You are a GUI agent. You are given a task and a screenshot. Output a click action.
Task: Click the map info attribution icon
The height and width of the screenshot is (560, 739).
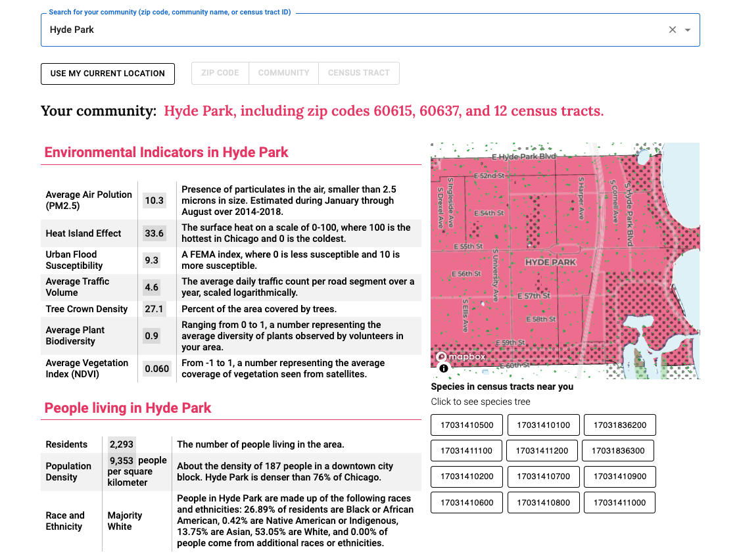(443, 368)
